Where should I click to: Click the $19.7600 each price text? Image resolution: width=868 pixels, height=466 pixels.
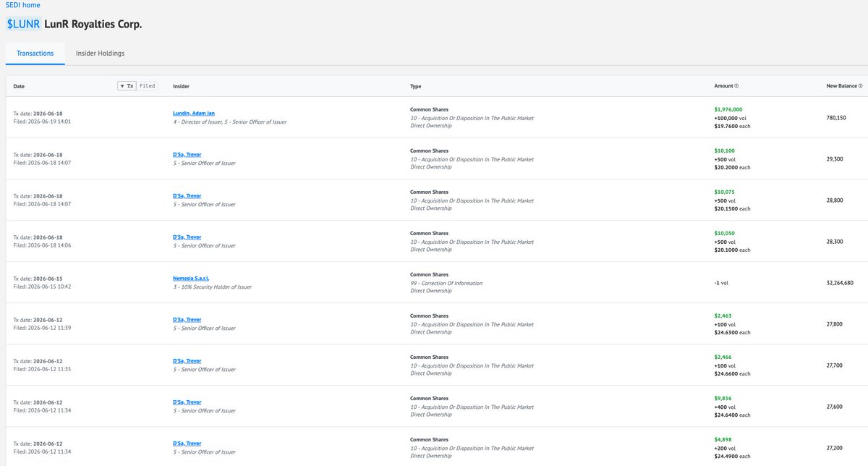pyautogui.click(x=732, y=126)
